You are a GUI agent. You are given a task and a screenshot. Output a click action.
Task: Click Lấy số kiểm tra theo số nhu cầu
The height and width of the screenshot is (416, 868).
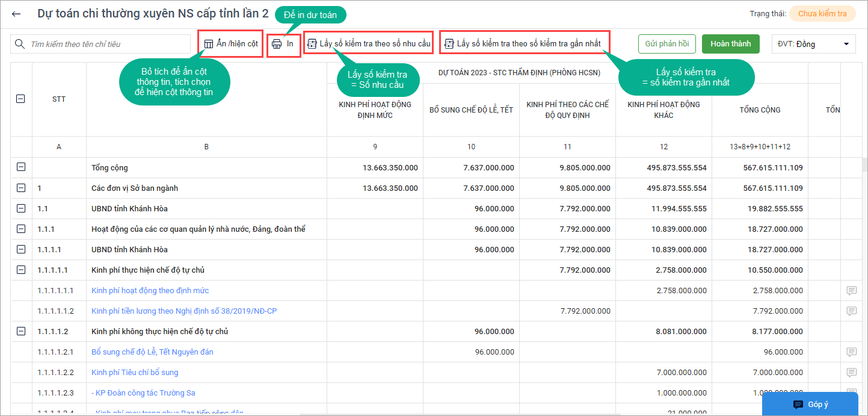point(368,44)
